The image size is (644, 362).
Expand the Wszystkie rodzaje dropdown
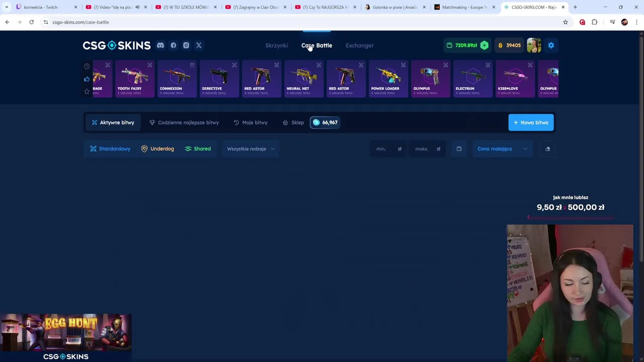(x=251, y=149)
